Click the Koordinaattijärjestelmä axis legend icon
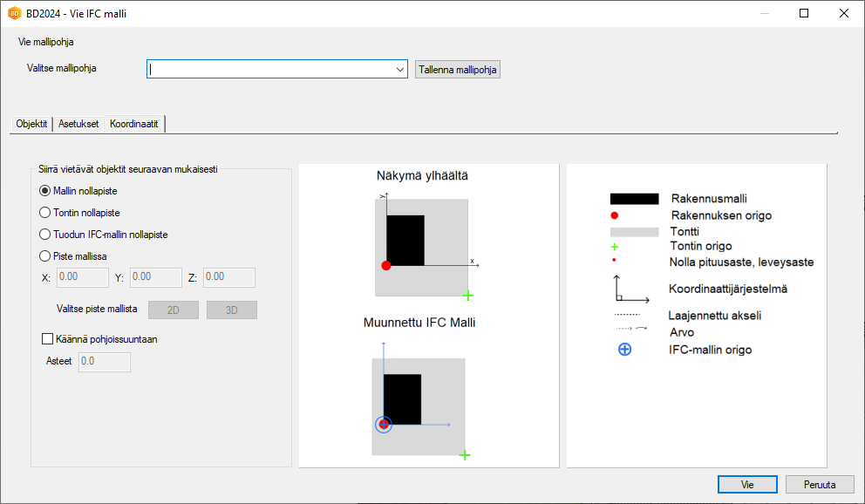865x504 pixels. 631,289
